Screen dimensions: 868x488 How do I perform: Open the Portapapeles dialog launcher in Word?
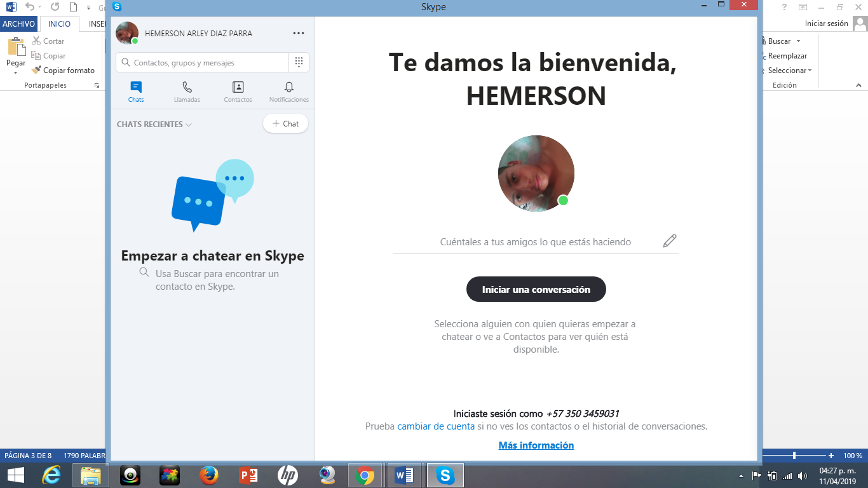97,85
